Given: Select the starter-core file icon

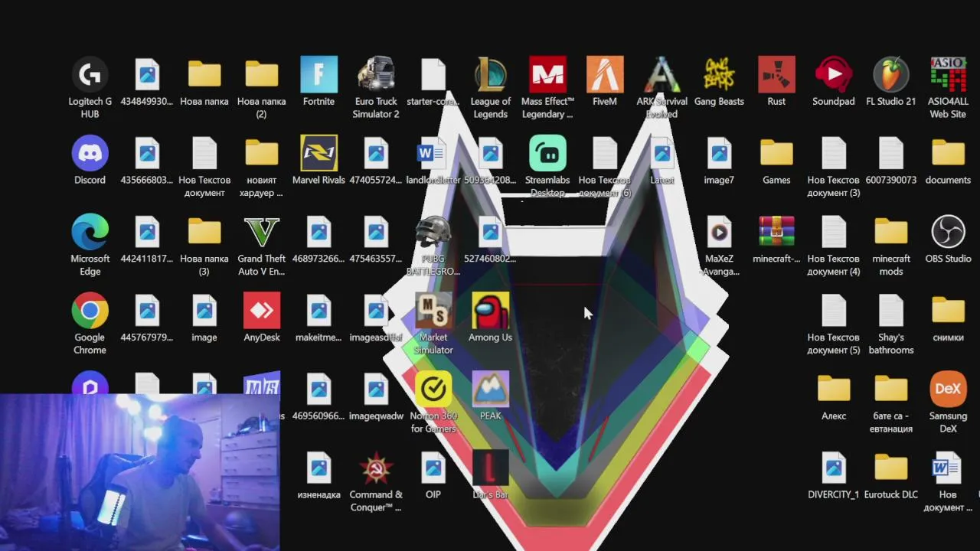Looking at the screenshot, I should [433, 81].
